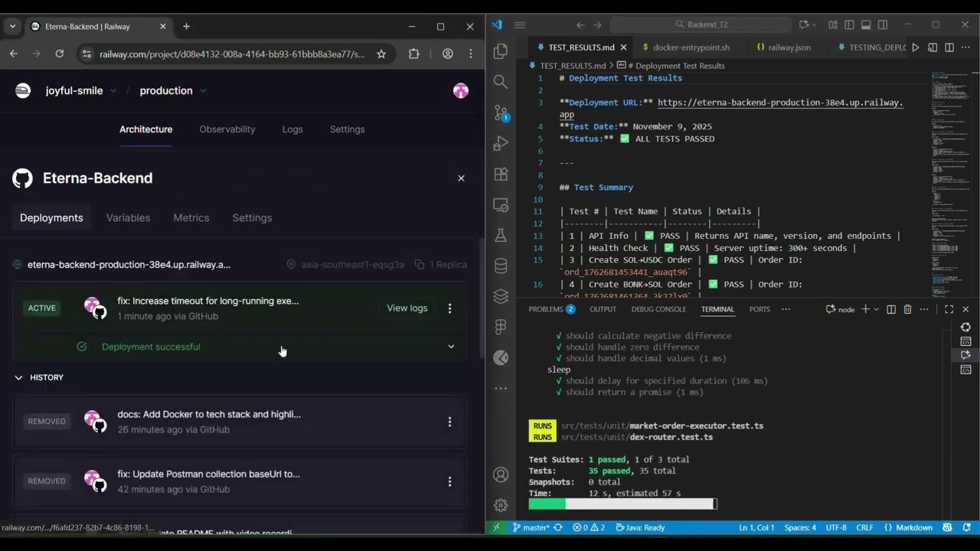Split the VS Code editor right

point(949,47)
